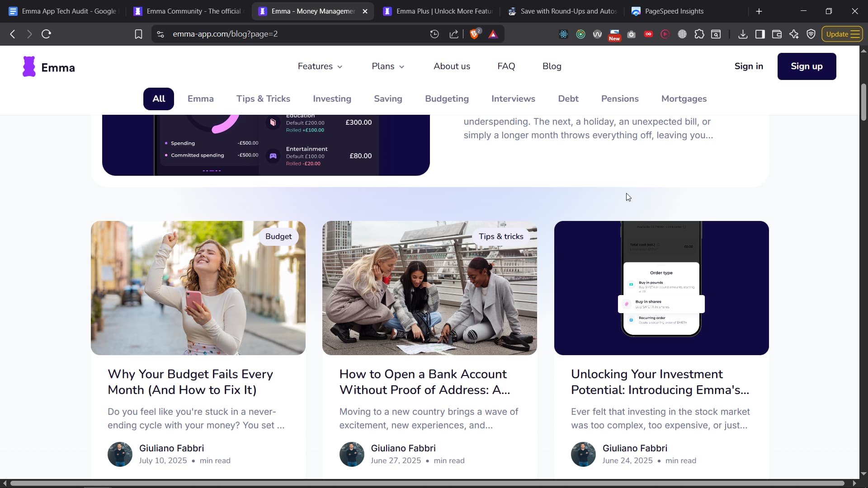Open Leo AI sparkle icon

[794, 34]
